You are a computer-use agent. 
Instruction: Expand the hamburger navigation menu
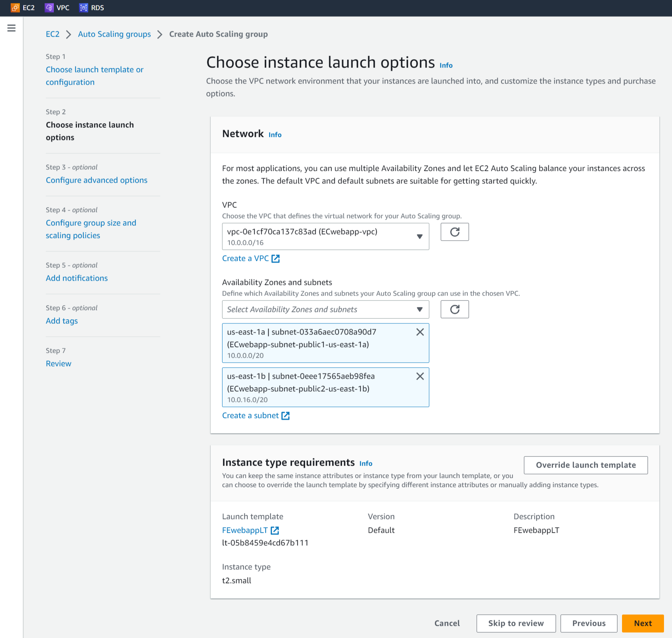(11, 28)
